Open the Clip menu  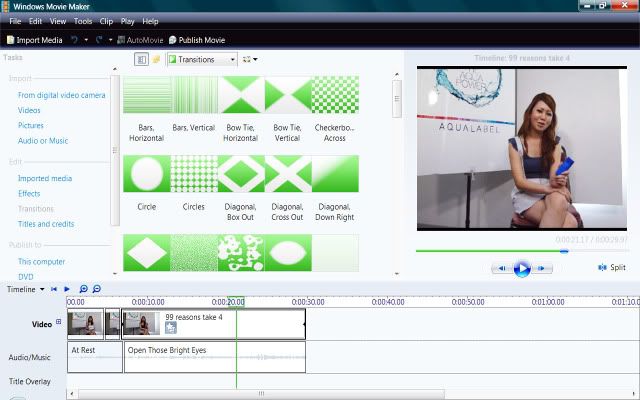click(x=106, y=21)
